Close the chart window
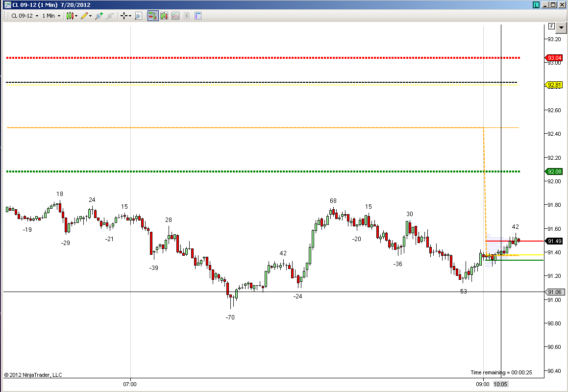 point(562,5)
